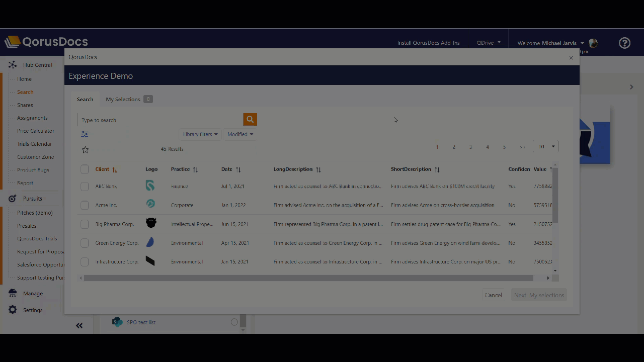Check the Infrastructure Corp. row checkbox
The width and height of the screenshot is (644, 362).
point(85,262)
